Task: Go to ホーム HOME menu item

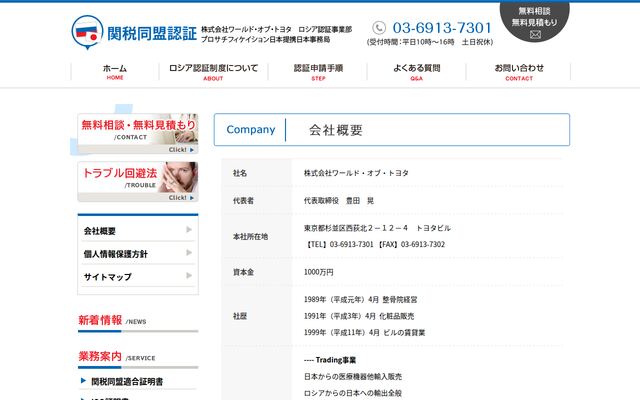Action: click(x=115, y=72)
